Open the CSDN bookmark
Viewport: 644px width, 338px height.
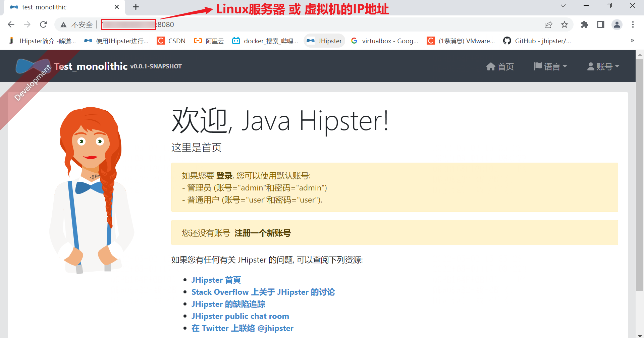click(x=171, y=41)
